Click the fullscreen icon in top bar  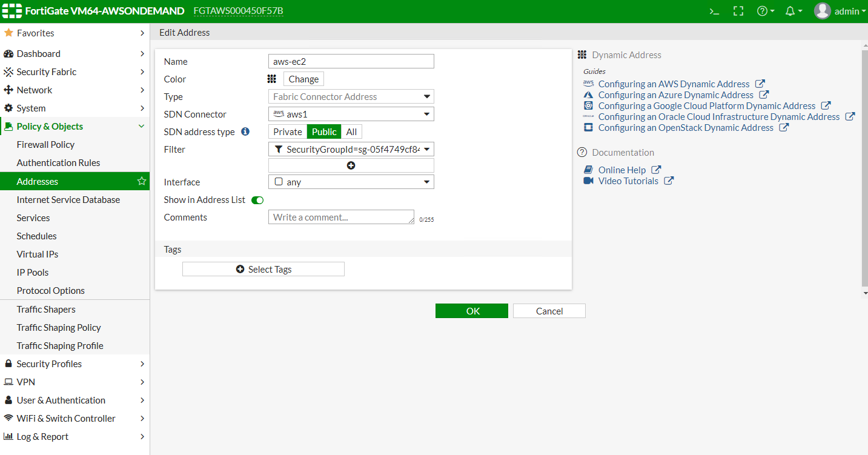pos(738,11)
